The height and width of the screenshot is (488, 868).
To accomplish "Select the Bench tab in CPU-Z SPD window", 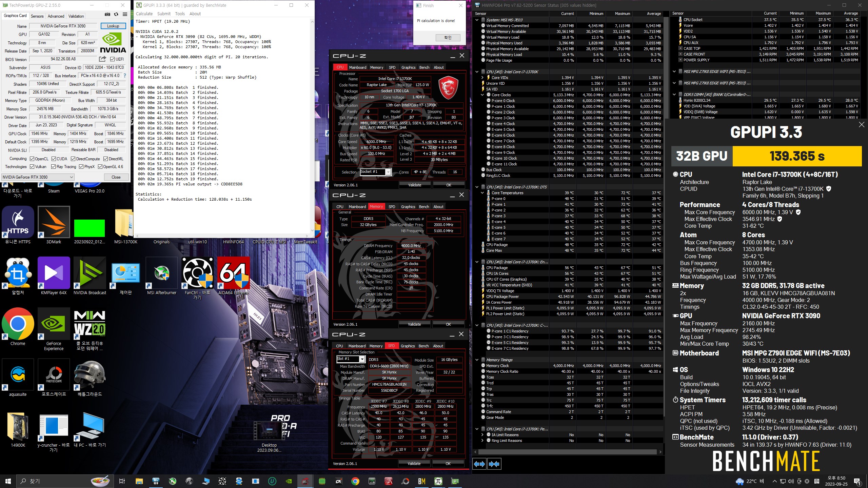I will (423, 346).
